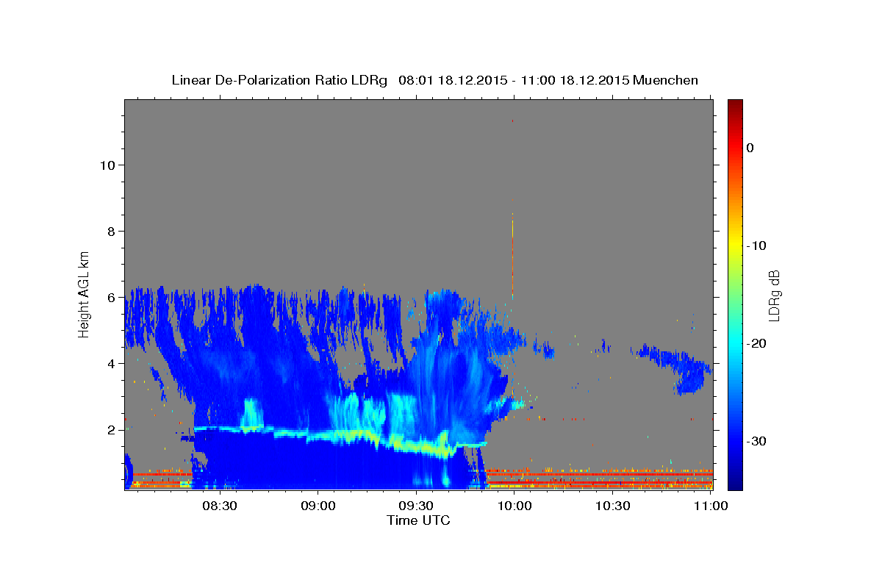Image resolution: width=882 pixels, height=588 pixels.
Task: Click the 10:30 time tick label
Action: point(612,506)
